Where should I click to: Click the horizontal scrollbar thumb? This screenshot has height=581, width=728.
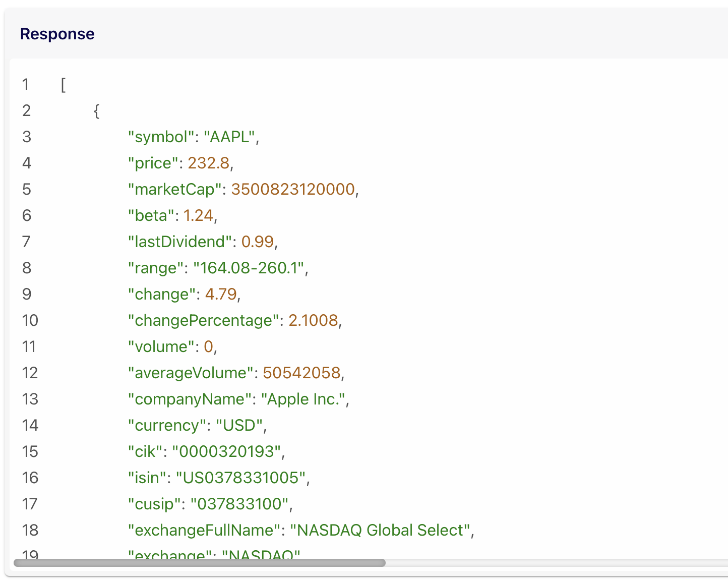point(199,563)
